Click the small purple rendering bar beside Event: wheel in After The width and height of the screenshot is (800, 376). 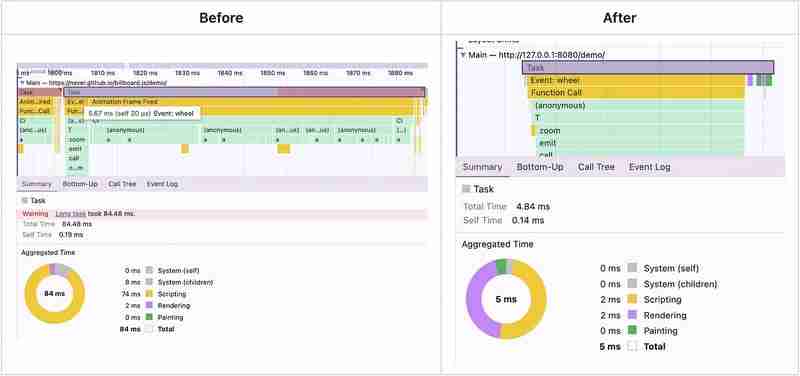click(750, 80)
